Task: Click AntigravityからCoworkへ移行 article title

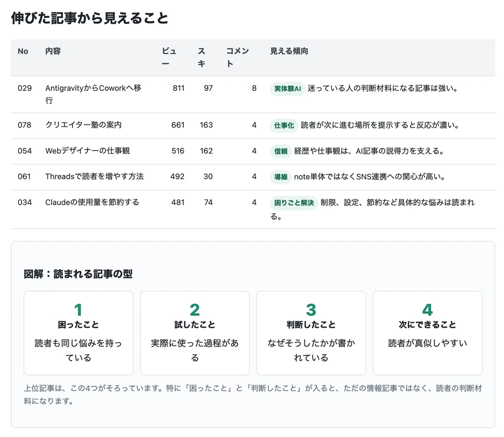Action: pos(93,94)
